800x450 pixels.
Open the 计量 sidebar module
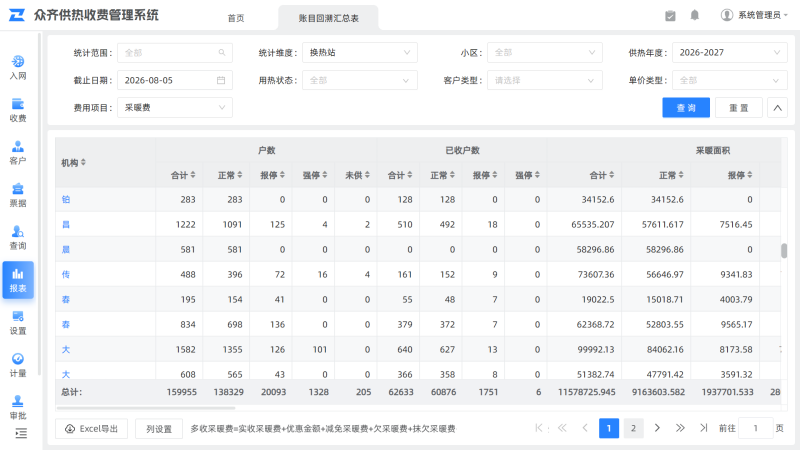(18, 365)
